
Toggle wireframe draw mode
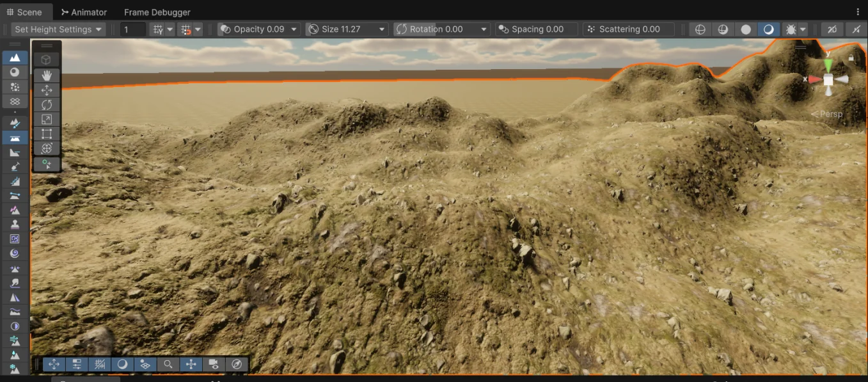click(x=700, y=29)
